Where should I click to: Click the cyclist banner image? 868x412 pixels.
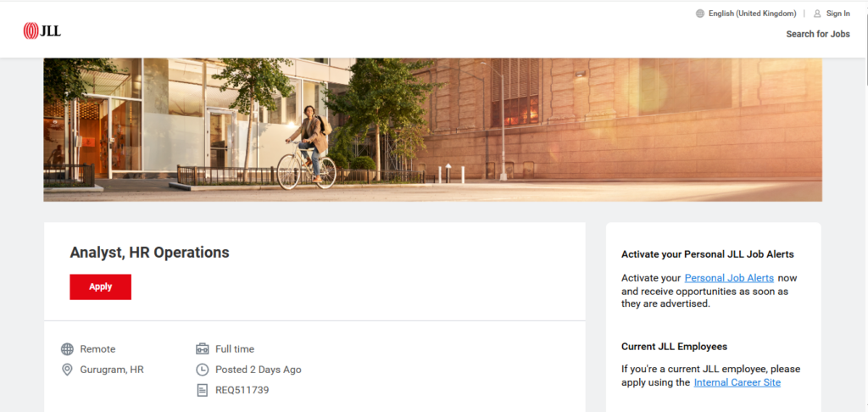point(433,130)
